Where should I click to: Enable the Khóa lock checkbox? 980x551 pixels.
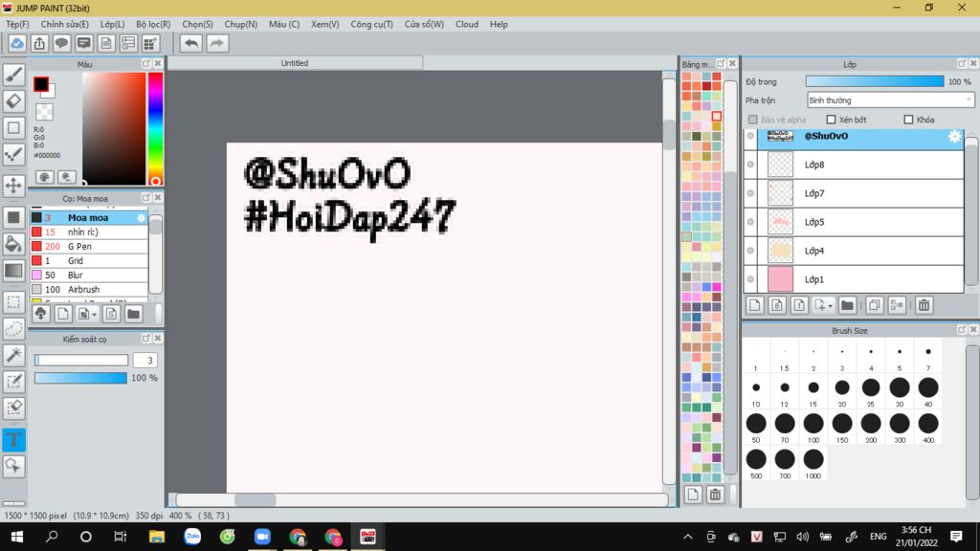(x=908, y=120)
